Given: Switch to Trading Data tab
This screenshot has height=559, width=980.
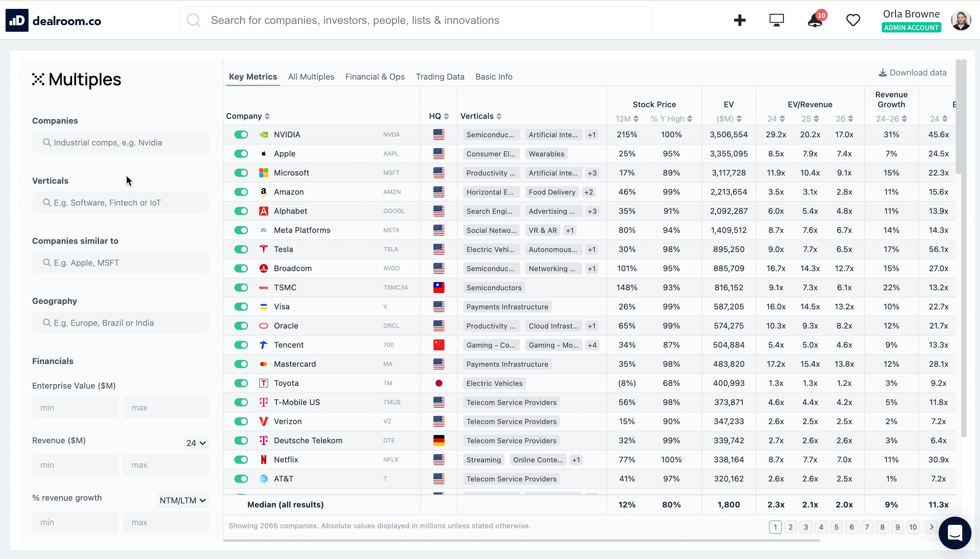Looking at the screenshot, I should (x=440, y=77).
